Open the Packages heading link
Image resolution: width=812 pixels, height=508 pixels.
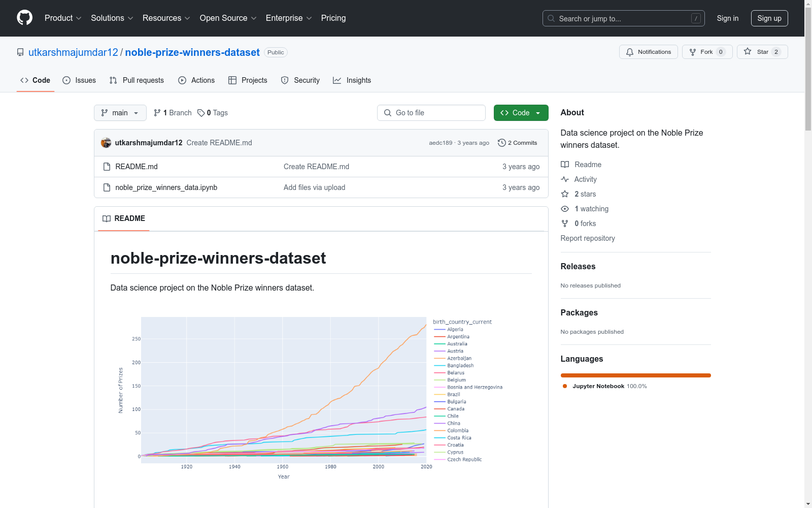click(x=579, y=313)
